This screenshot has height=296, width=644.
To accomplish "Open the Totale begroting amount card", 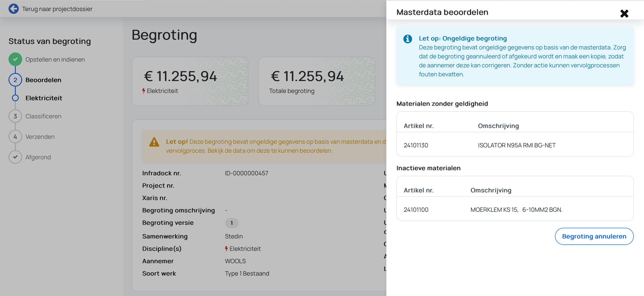I will (x=317, y=81).
